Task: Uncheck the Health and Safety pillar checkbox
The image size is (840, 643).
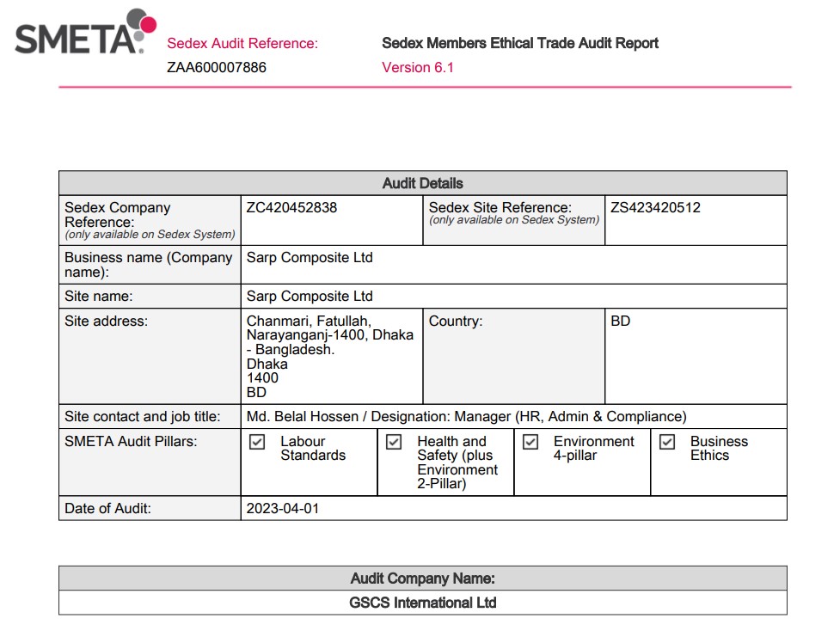Action: pyautogui.click(x=394, y=442)
